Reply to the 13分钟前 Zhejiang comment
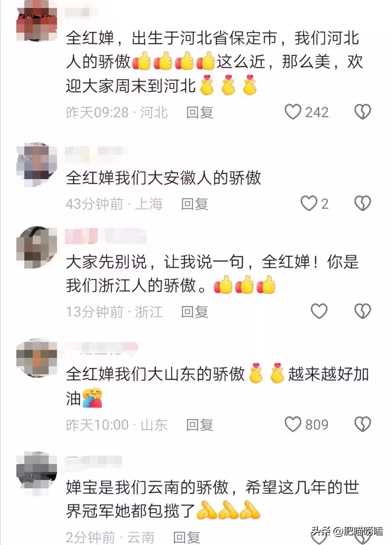 195,312
